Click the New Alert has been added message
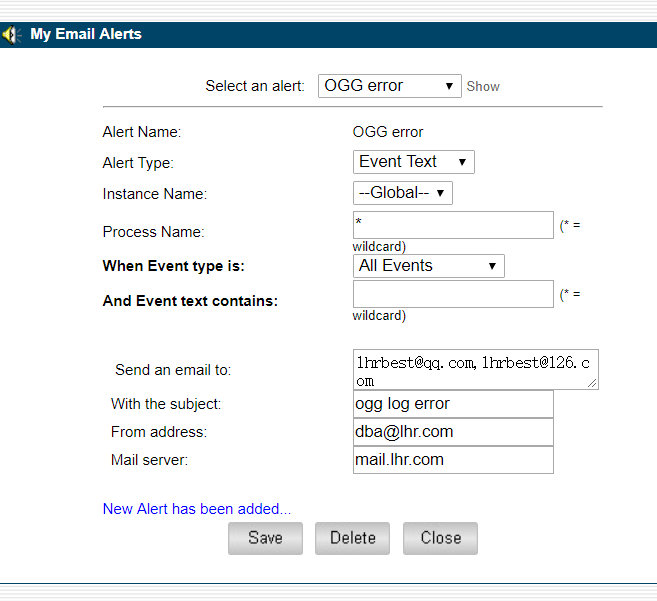Image resolution: width=657 pixels, height=601 pixels. click(197, 509)
